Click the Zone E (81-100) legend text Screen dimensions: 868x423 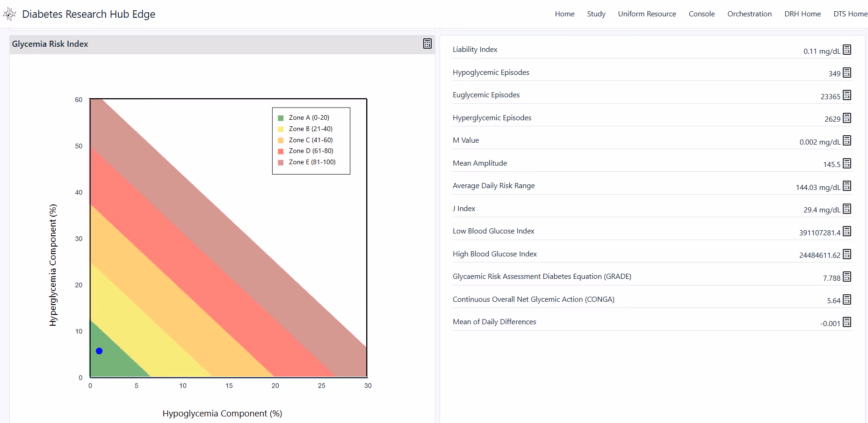312,162
